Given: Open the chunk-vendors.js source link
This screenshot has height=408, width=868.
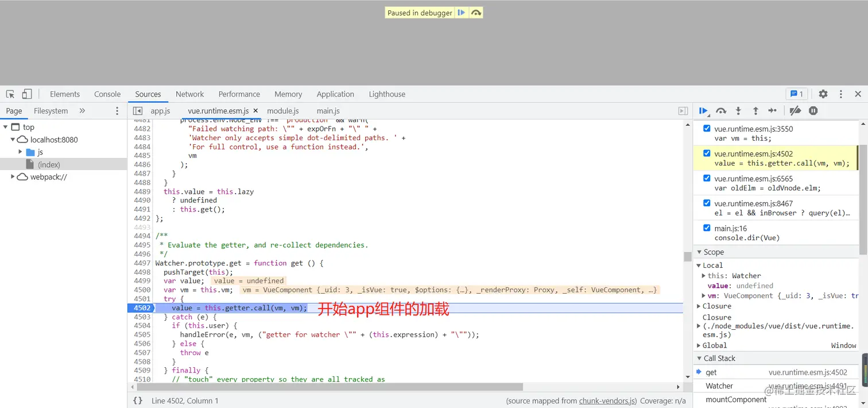Looking at the screenshot, I should coord(608,401).
